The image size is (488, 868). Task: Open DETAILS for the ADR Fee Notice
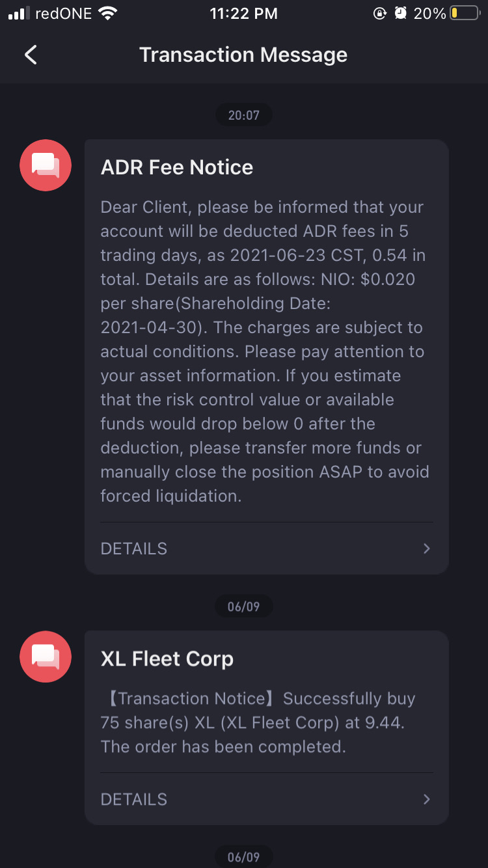134,549
